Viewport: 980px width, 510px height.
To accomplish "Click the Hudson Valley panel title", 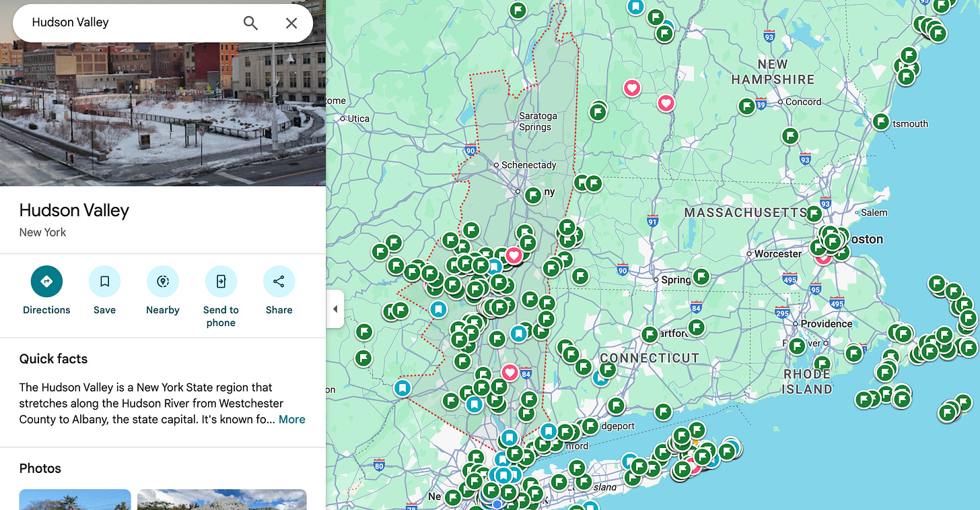I will point(74,210).
